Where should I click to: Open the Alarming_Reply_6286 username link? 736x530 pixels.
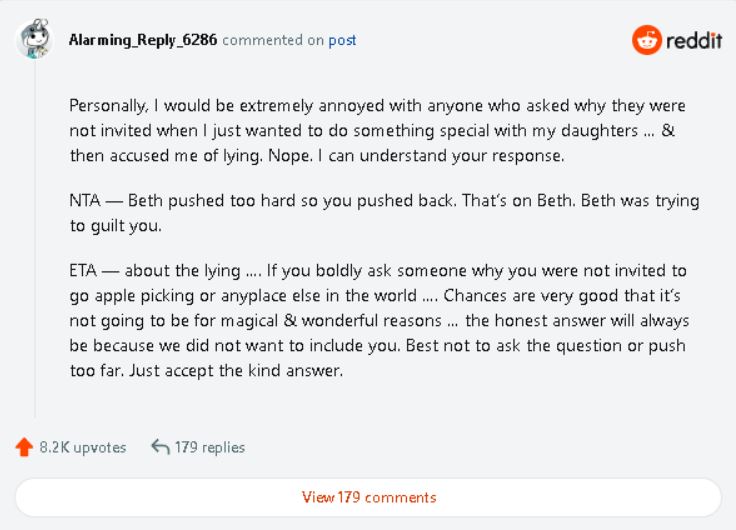click(142, 40)
